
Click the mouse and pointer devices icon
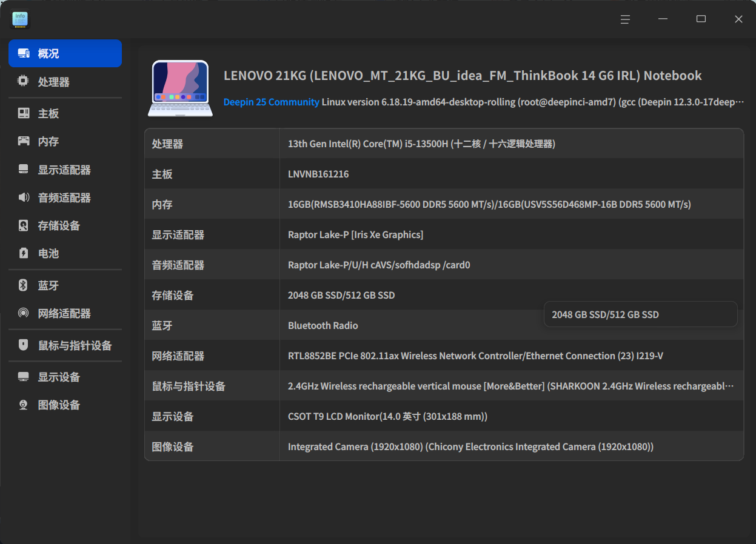pyautogui.click(x=24, y=345)
